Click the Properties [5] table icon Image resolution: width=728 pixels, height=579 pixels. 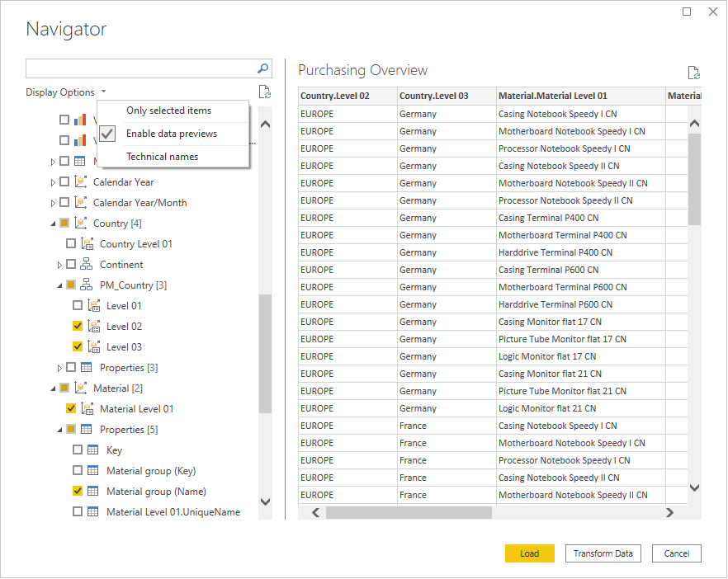pos(87,430)
